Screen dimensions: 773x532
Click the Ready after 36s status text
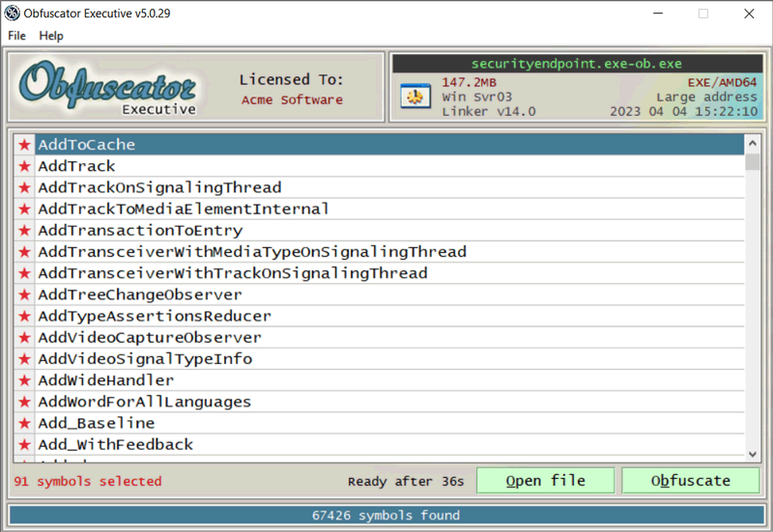pyautogui.click(x=406, y=481)
